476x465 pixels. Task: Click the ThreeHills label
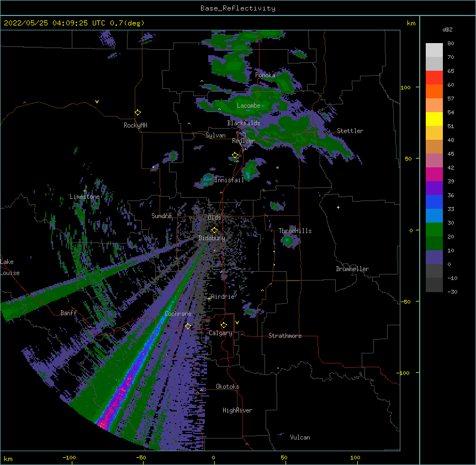(x=295, y=231)
